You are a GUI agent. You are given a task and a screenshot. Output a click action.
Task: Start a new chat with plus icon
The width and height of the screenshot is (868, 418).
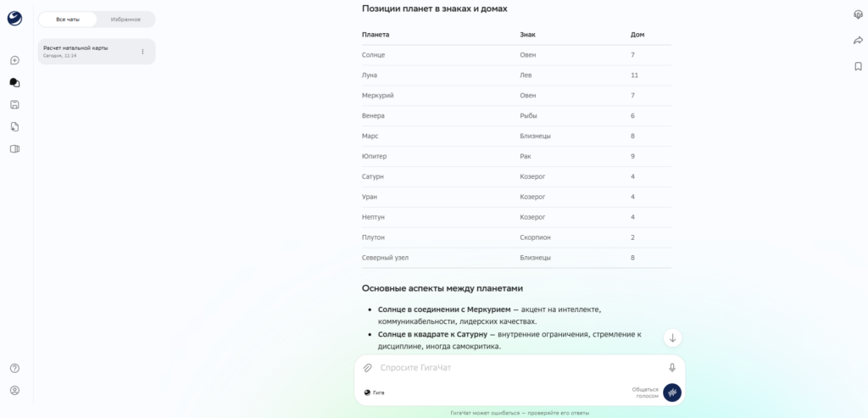pyautogui.click(x=15, y=60)
